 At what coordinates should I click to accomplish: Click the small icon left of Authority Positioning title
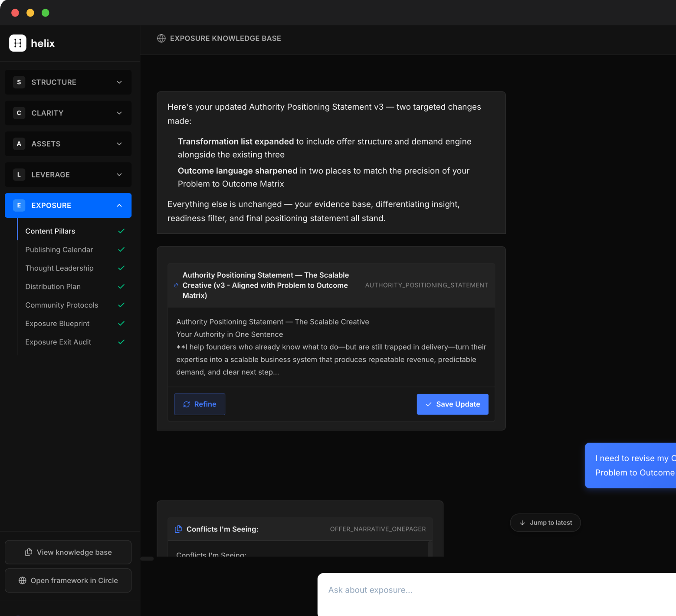click(176, 285)
